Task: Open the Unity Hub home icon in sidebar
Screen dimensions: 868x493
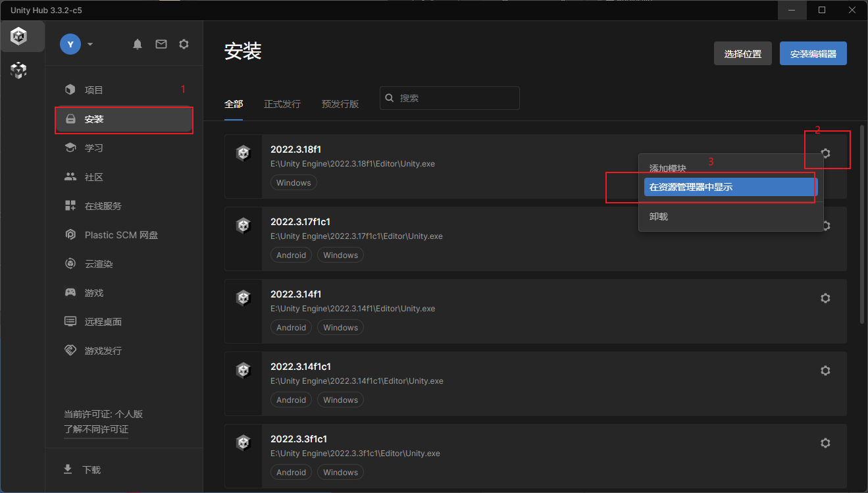Action: tap(18, 36)
